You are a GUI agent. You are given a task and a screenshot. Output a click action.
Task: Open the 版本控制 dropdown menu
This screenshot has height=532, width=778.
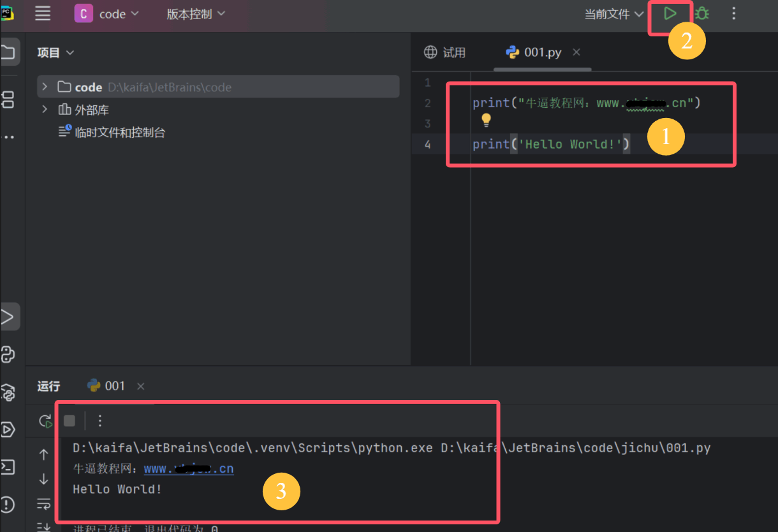[196, 14]
